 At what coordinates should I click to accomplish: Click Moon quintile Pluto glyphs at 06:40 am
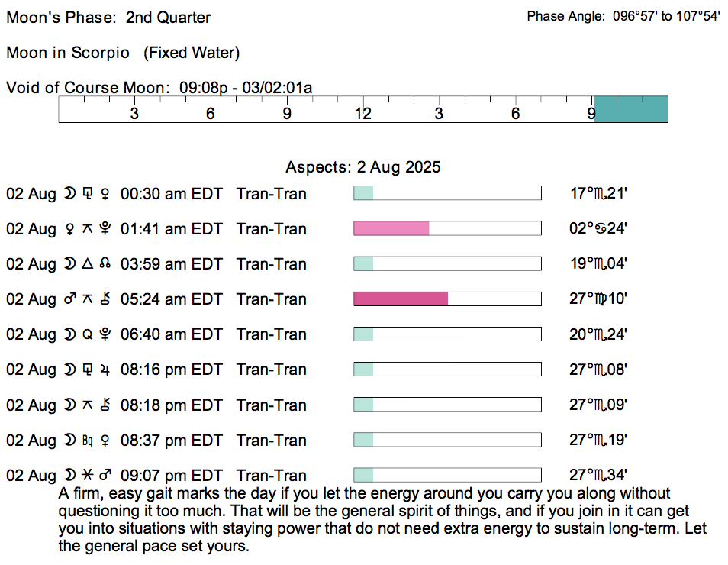(x=88, y=334)
